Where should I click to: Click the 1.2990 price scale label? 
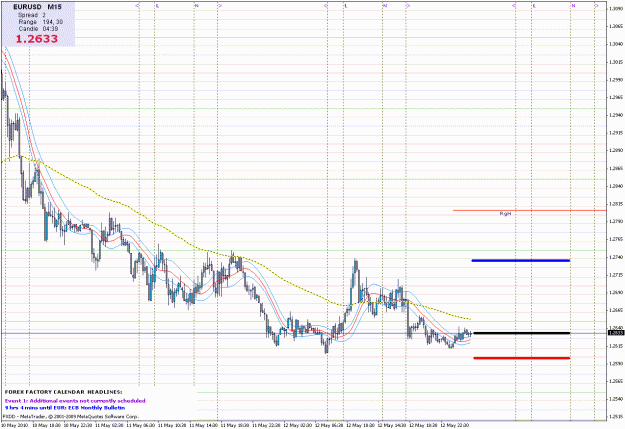(x=616, y=80)
